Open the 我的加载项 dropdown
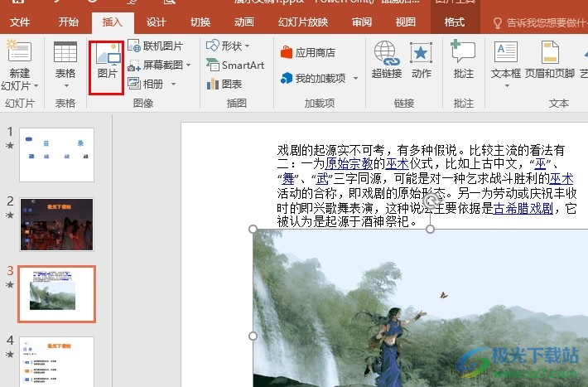The image size is (588, 387). pyautogui.click(x=354, y=78)
